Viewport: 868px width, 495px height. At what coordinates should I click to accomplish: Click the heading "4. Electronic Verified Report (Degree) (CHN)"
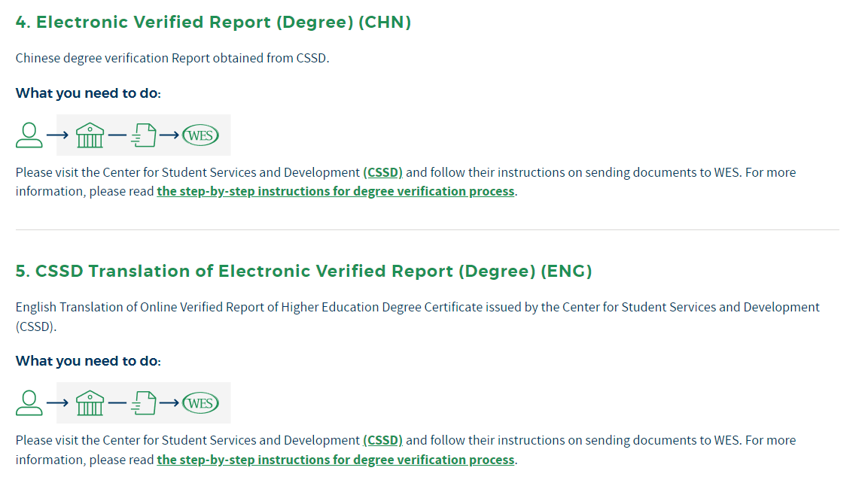click(x=213, y=23)
